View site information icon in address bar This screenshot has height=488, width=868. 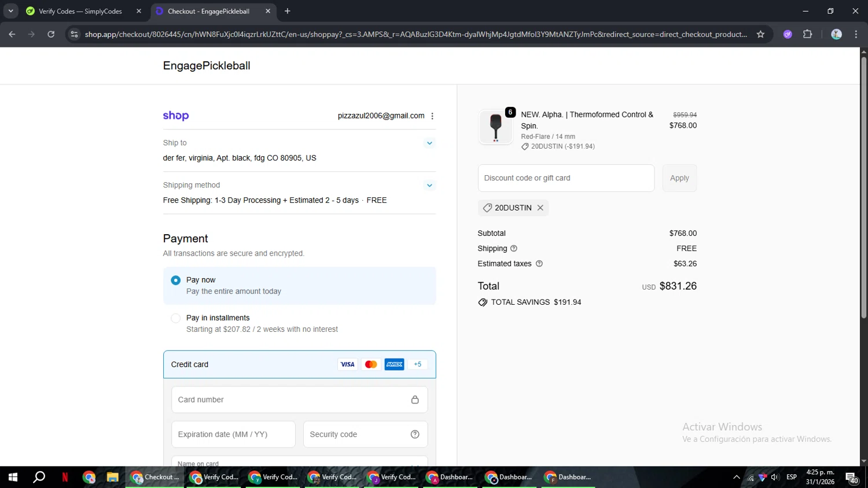pos(74,34)
